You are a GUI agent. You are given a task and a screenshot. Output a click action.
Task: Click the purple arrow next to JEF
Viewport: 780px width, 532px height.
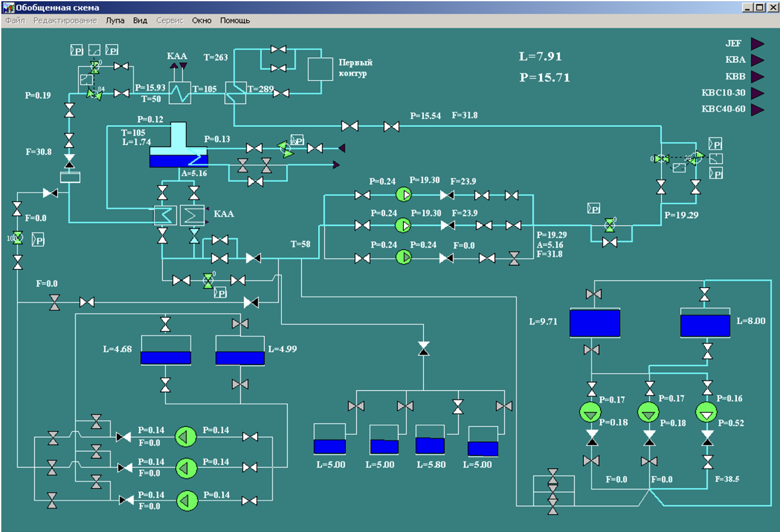pyautogui.click(x=758, y=44)
